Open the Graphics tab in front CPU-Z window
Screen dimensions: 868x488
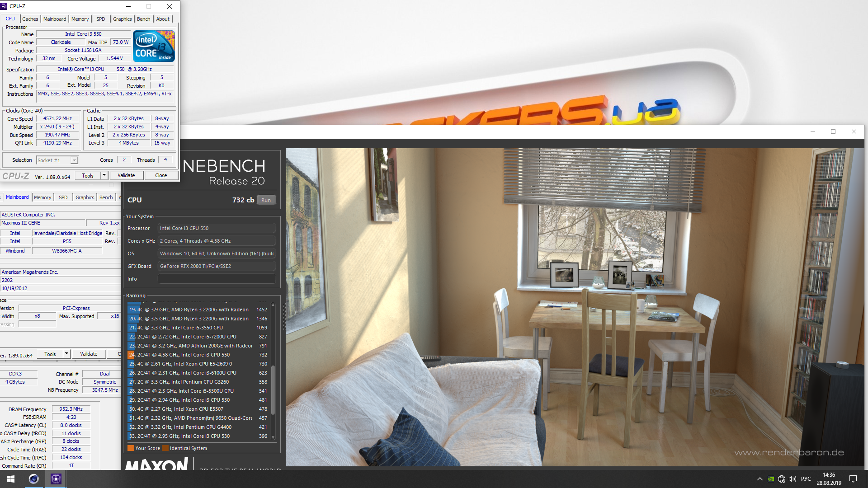click(123, 19)
